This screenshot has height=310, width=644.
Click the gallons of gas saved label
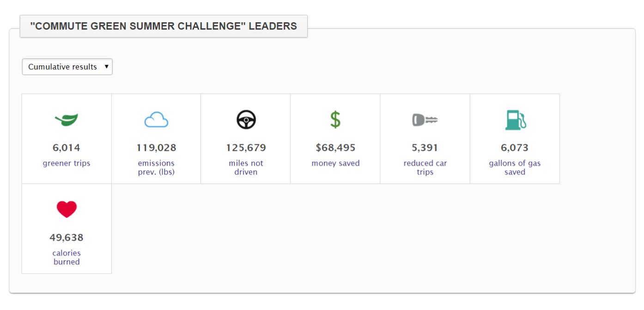[515, 167]
